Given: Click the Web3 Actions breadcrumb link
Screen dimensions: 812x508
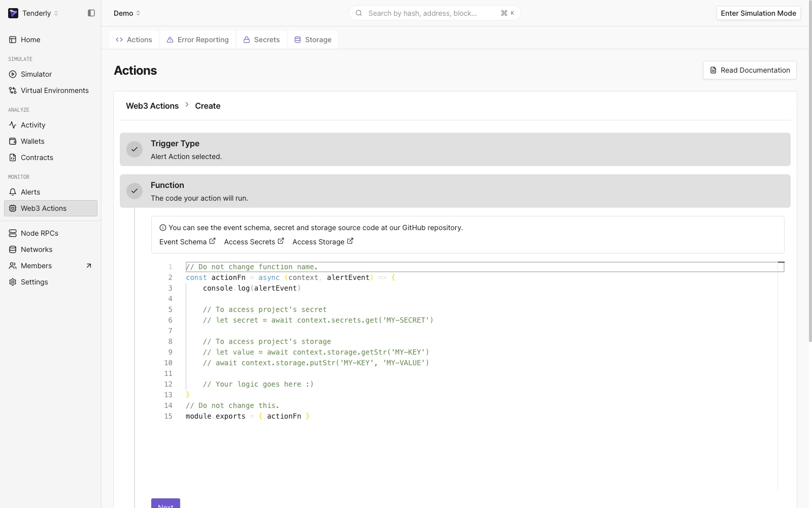Looking at the screenshot, I should (152, 106).
